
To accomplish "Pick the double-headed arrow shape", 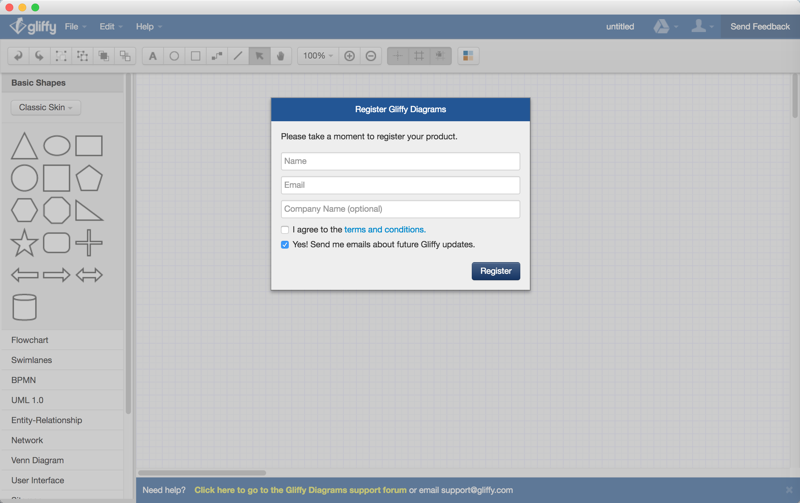I will pyautogui.click(x=89, y=275).
